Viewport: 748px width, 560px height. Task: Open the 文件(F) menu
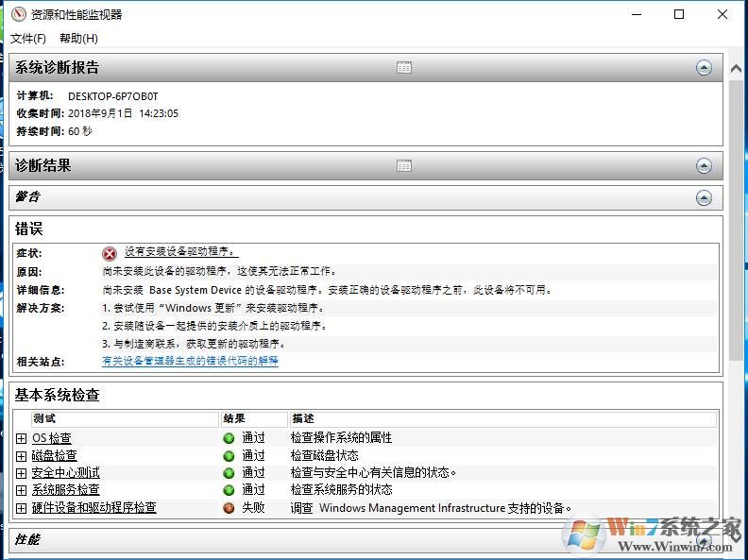28,39
